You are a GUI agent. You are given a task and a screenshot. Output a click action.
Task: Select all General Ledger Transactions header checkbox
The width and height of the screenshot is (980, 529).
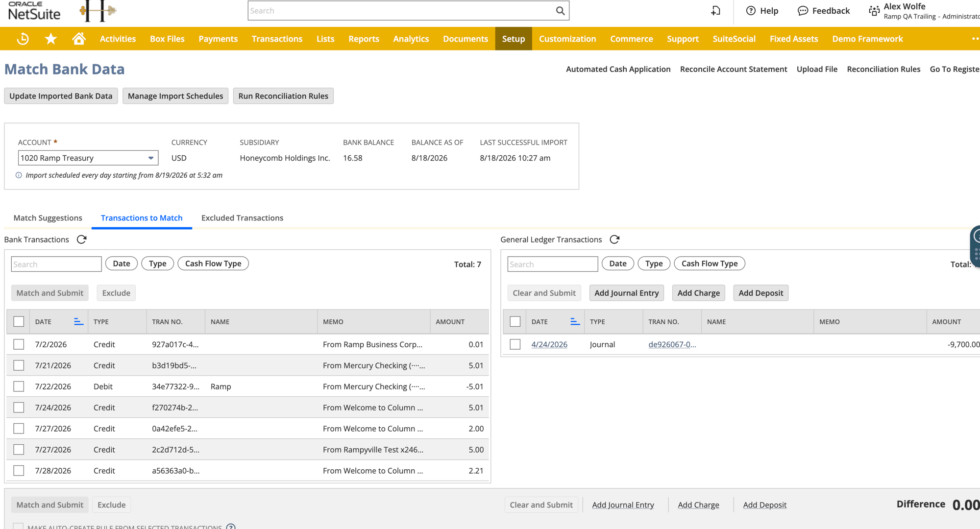coord(515,321)
